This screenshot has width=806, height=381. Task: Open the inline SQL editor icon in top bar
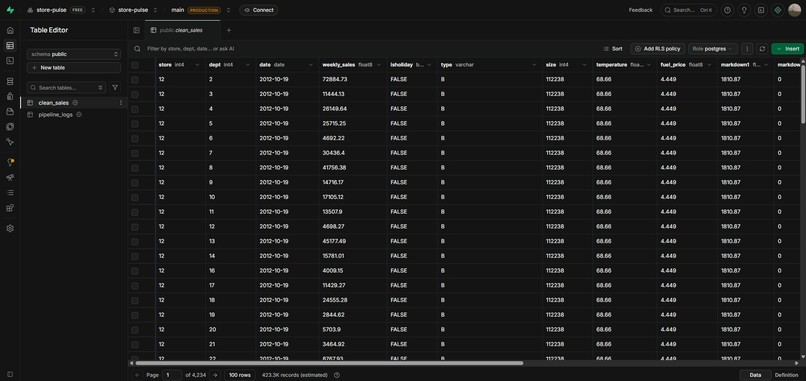point(761,10)
